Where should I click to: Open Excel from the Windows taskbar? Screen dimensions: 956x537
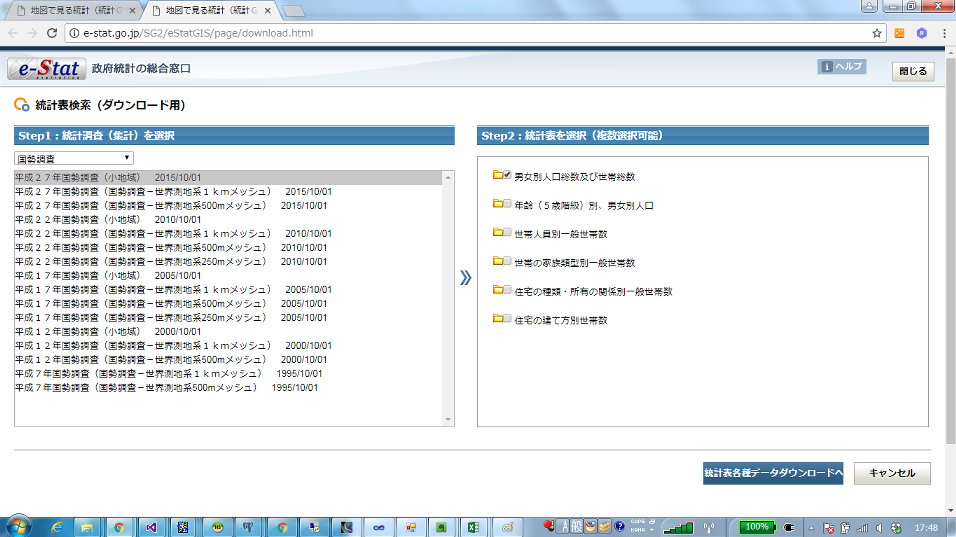click(474, 526)
